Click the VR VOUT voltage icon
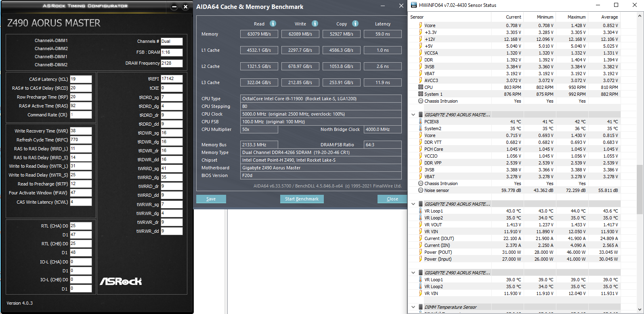The height and width of the screenshot is (314, 644). point(421,225)
